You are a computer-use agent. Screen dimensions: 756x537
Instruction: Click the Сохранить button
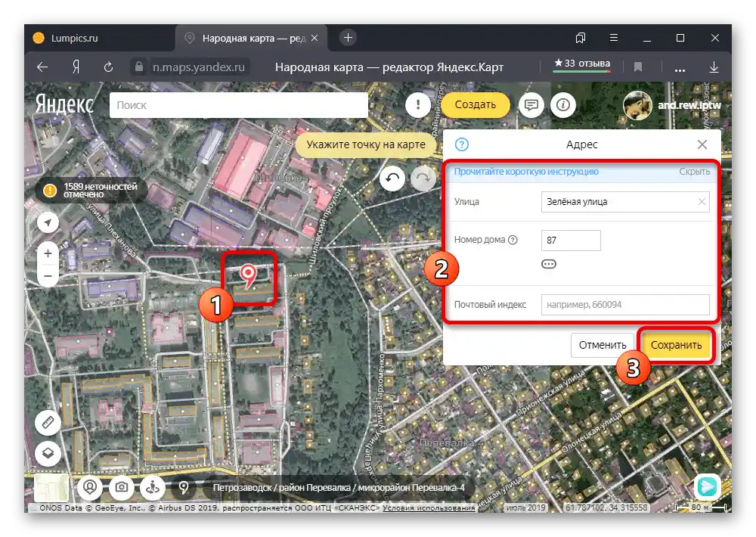coord(676,345)
